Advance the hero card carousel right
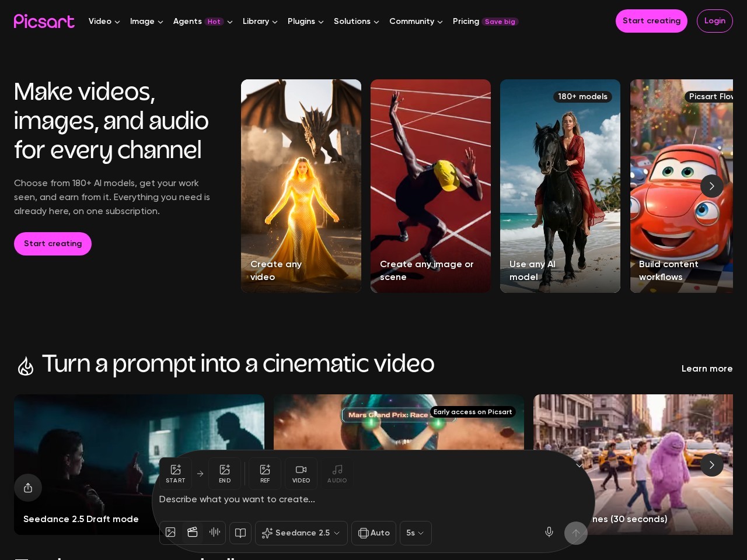The height and width of the screenshot is (560, 747). pos(711,186)
